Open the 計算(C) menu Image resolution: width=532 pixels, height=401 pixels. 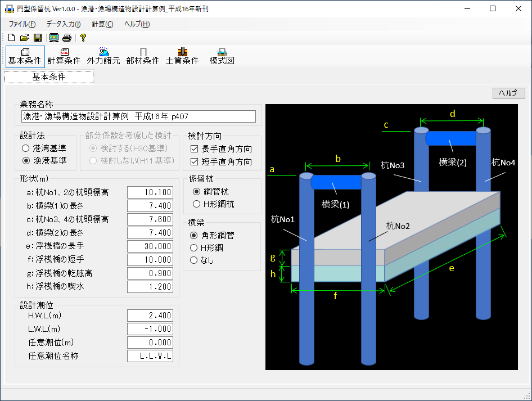pyautogui.click(x=102, y=24)
